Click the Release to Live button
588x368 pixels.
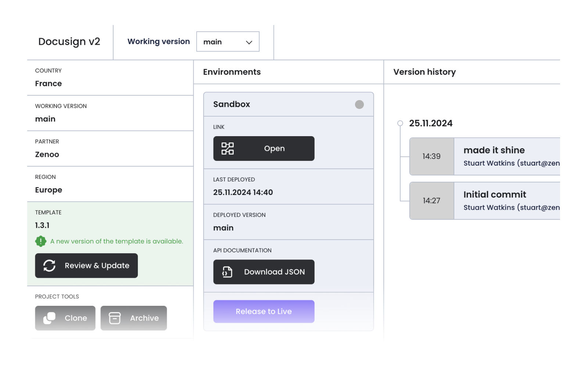coord(263,311)
